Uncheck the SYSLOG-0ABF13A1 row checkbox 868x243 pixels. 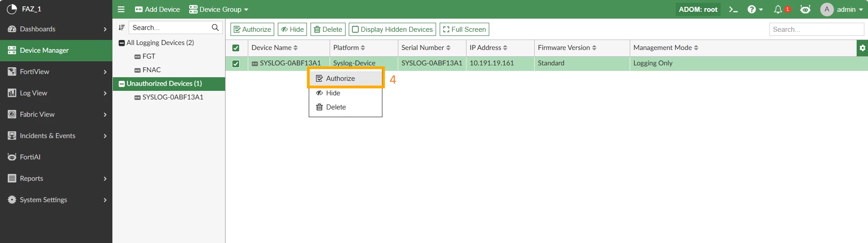(x=236, y=64)
